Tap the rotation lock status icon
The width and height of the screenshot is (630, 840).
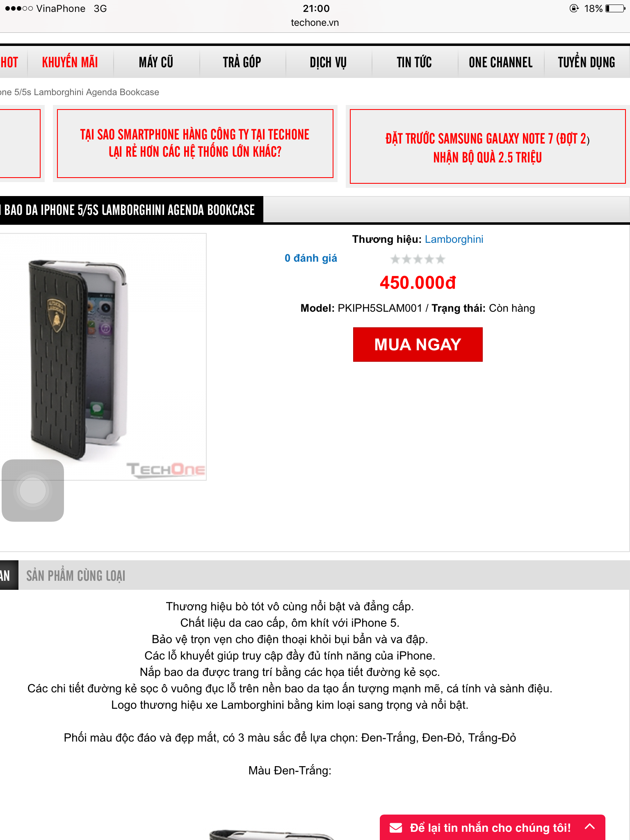pyautogui.click(x=574, y=8)
